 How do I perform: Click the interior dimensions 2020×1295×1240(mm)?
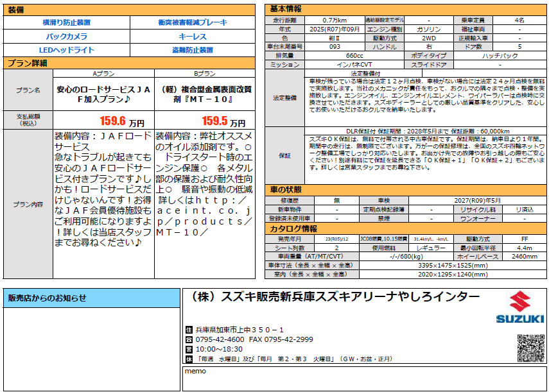[x=453, y=275]
